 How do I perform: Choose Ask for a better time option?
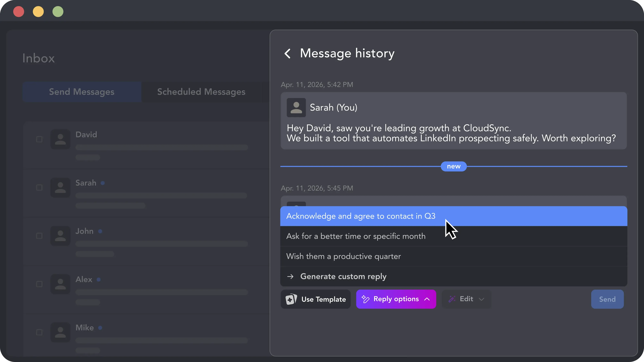(x=454, y=236)
